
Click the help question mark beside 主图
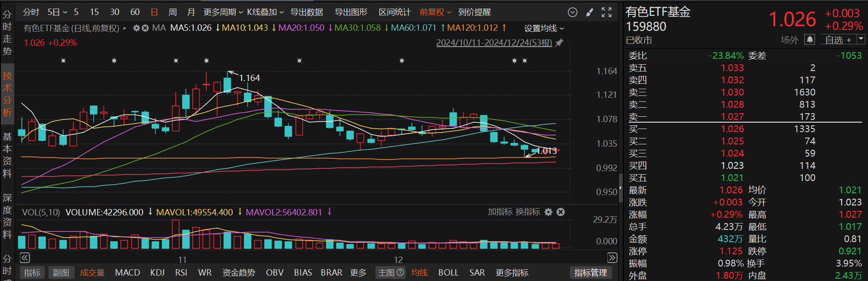(400, 272)
